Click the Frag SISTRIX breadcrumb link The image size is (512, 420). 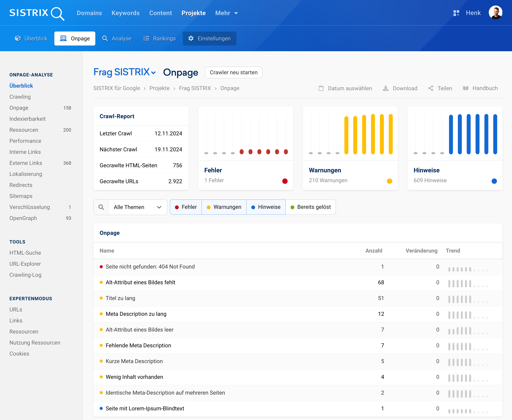click(195, 88)
